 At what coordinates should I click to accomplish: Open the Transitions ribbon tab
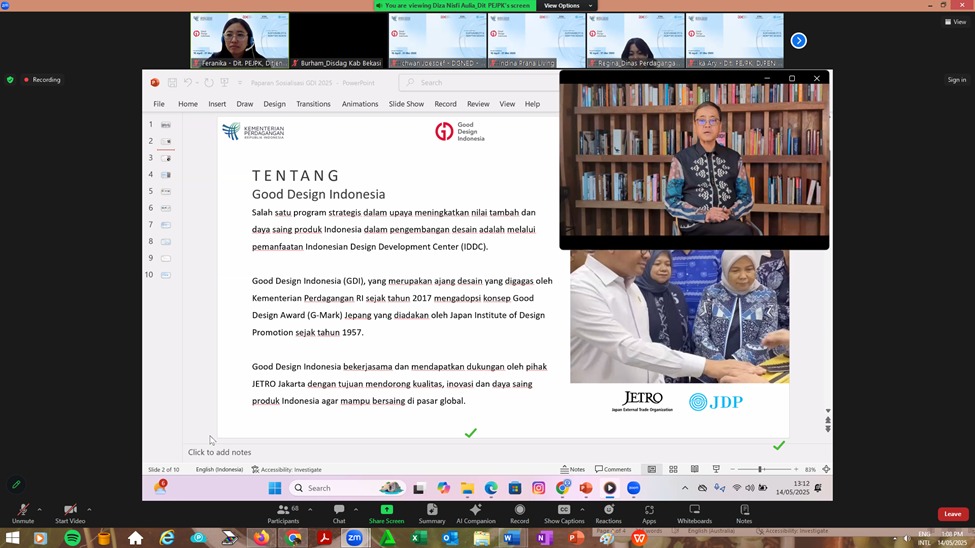[x=313, y=104]
